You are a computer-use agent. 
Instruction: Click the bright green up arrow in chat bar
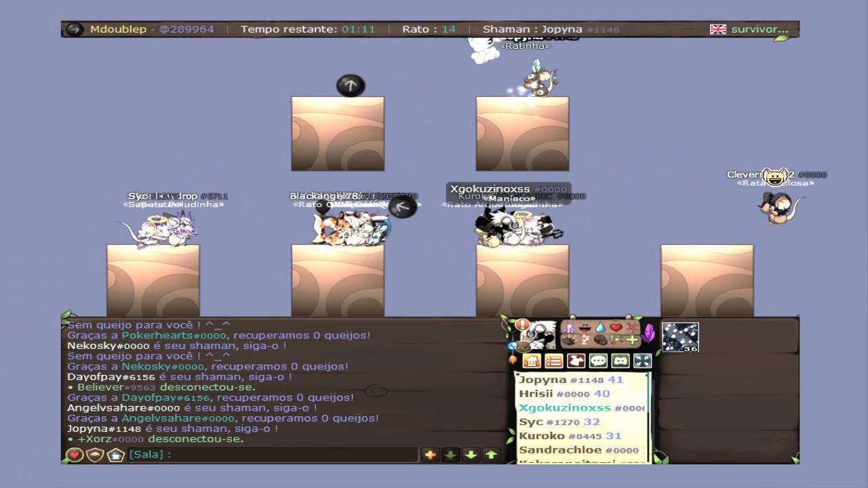pyautogui.click(x=491, y=455)
